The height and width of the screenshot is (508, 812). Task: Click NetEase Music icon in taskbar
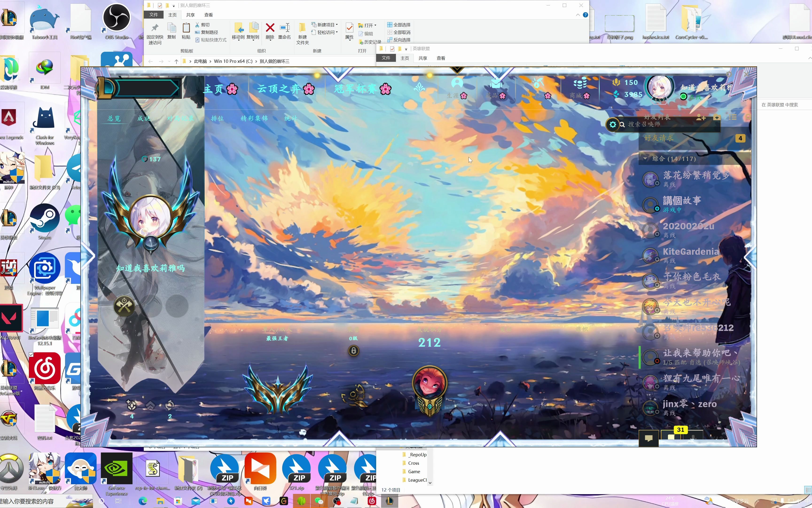coord(371,501)
